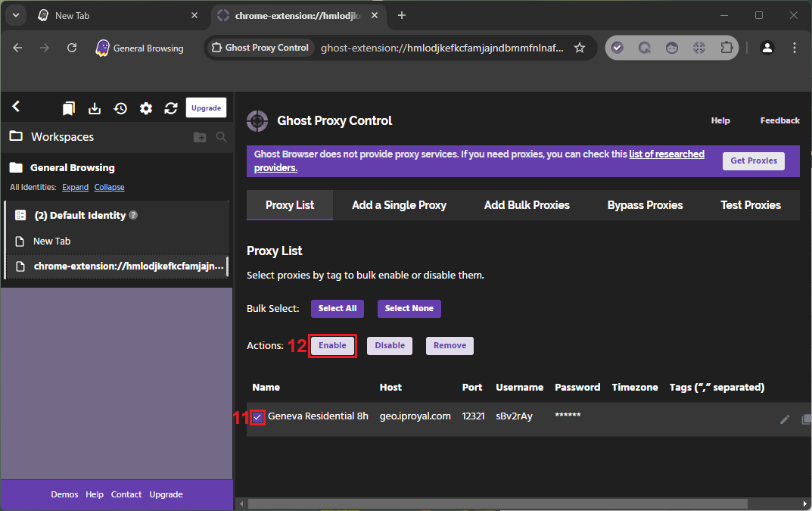Open Demos link in sidebar footer

[64, 494]
